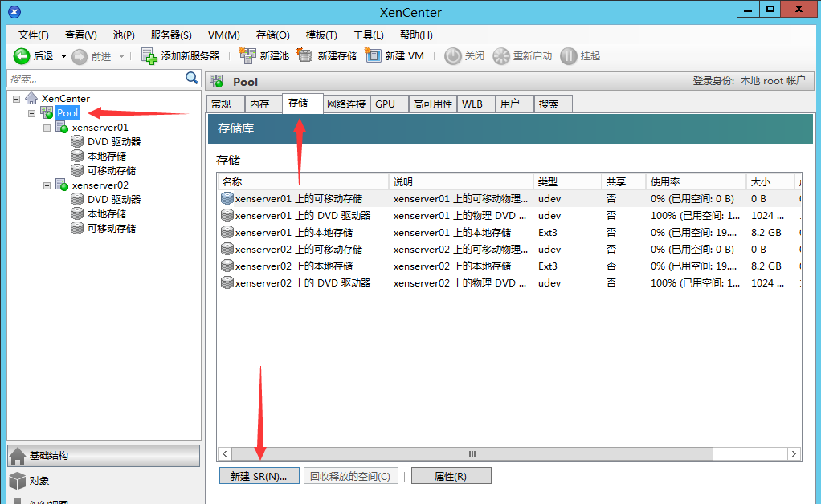Switch to the 用户 tab
Viewport: 821px width, 504px height.
pyautogui.click(x=515, y=104)
